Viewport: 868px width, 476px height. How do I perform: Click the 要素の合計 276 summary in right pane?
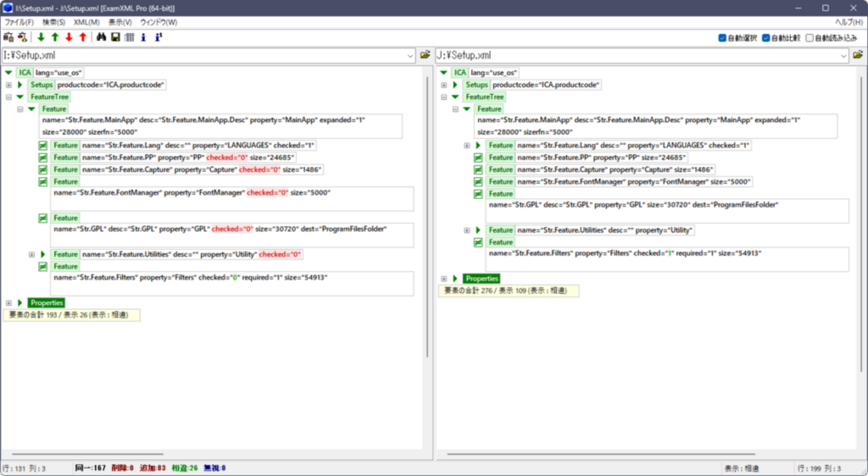[509, 291]
